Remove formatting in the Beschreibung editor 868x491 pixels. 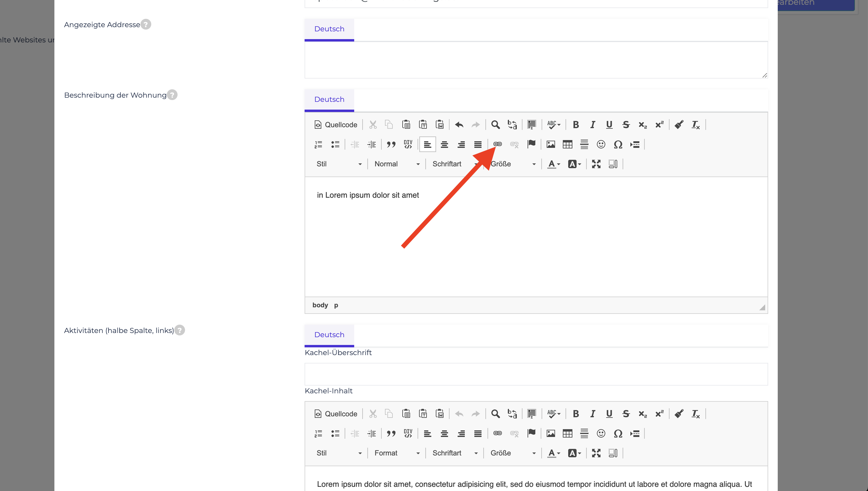point(696,125)
